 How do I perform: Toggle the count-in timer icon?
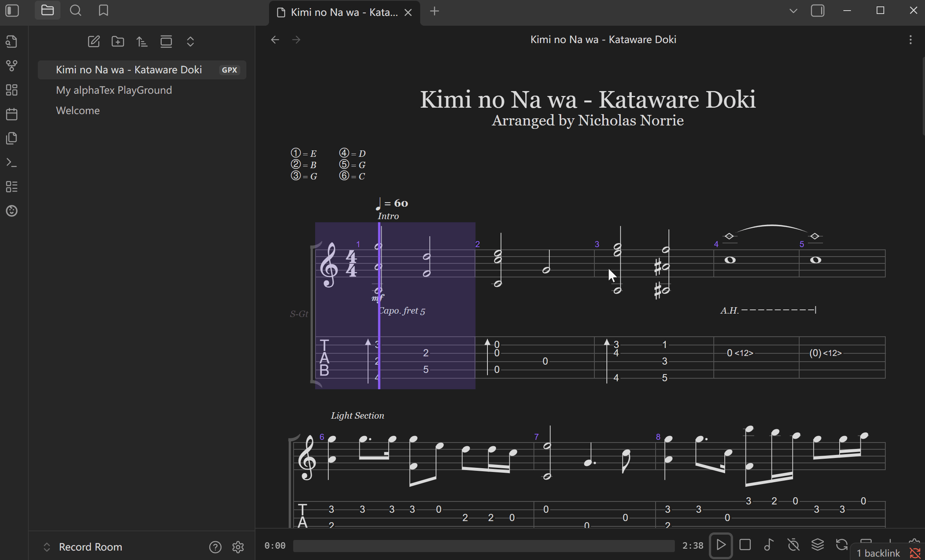click(x=793, y=545)
